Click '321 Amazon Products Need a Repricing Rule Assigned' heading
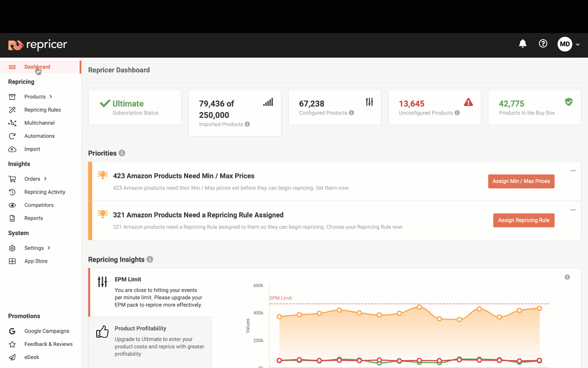 (198, 215)
